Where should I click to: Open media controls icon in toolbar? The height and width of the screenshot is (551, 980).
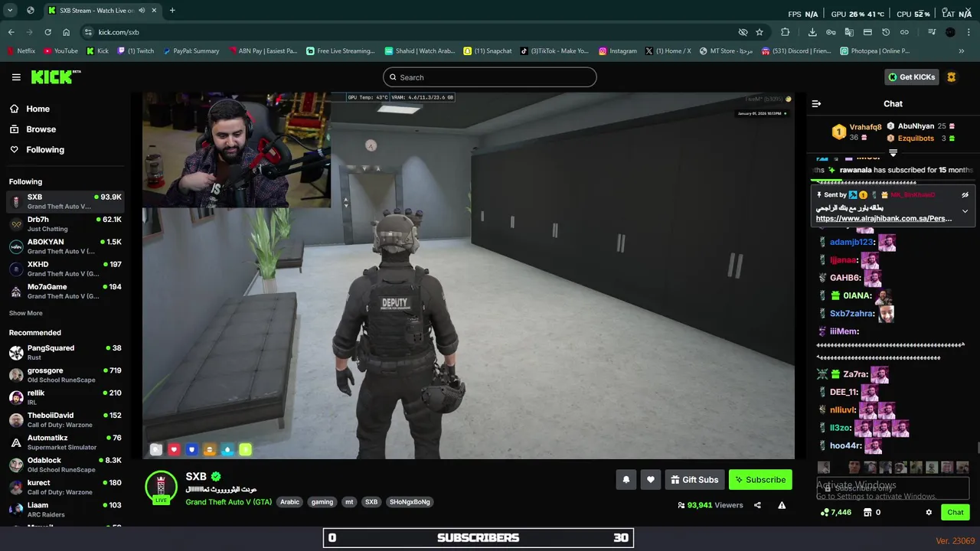[932, 32]
